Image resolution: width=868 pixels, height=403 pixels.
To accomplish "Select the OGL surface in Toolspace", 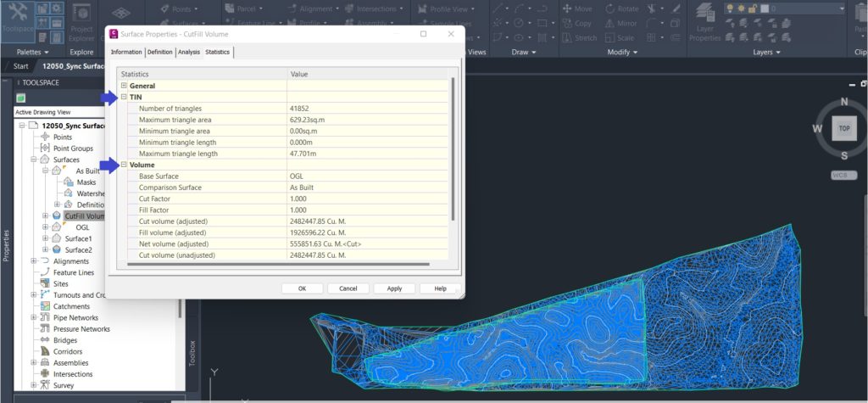I will [x=82, y=227].
